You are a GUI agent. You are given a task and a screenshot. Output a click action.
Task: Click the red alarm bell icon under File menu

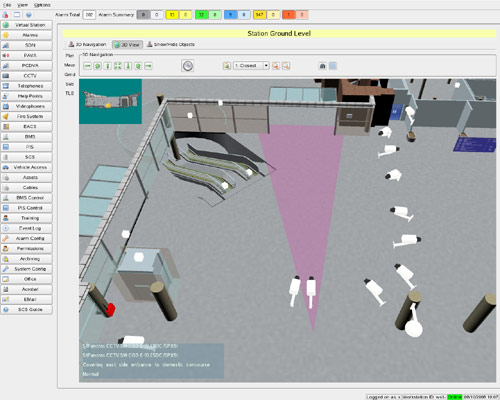(x=6, y=15)
